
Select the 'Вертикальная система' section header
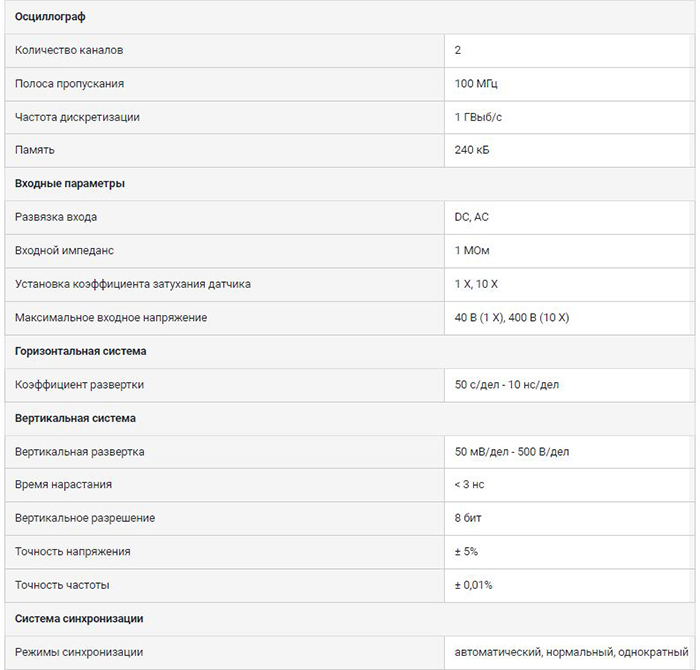[x=76, y=418]
